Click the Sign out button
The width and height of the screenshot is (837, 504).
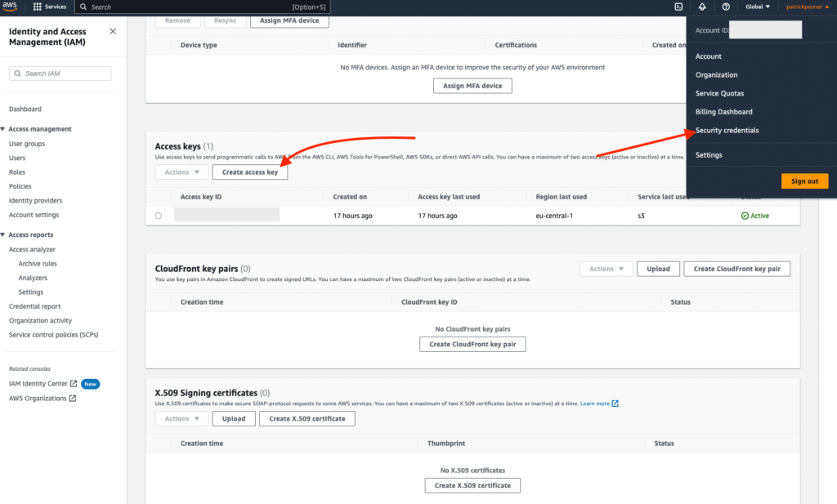804,181
